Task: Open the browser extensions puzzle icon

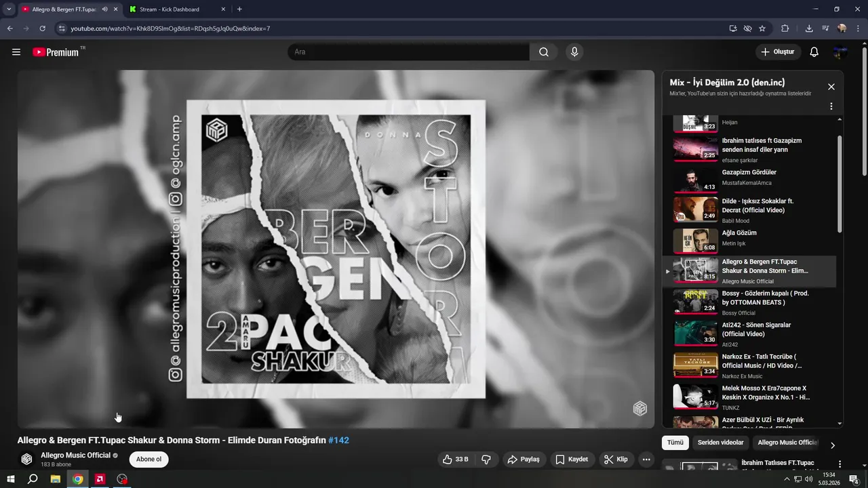Action: [785, 28]
